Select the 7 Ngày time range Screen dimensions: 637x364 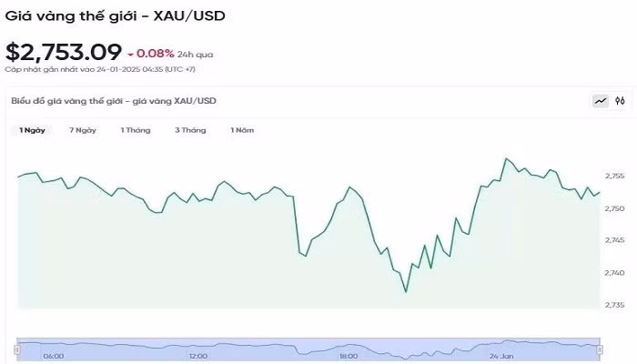83,130
